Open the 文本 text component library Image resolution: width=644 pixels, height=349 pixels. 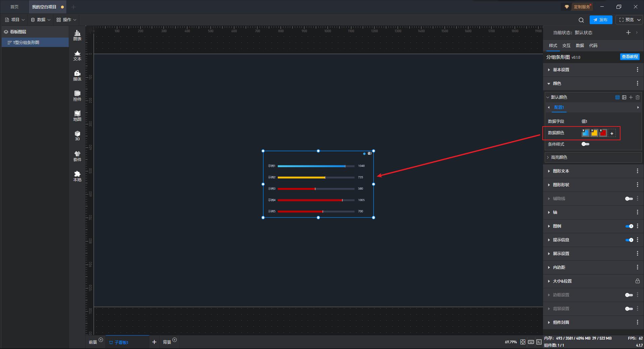click(77, 55)
